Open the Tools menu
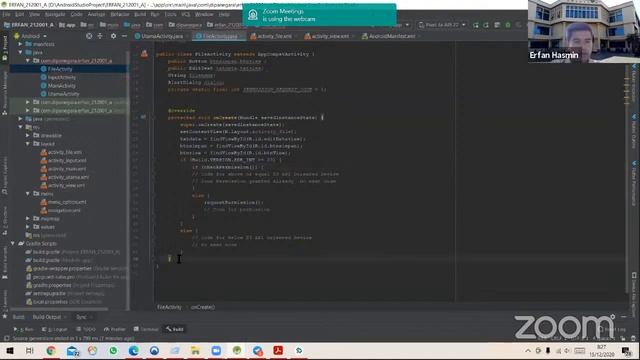The width and height of the screenshot is (640, 360). [x=170, y=14]
